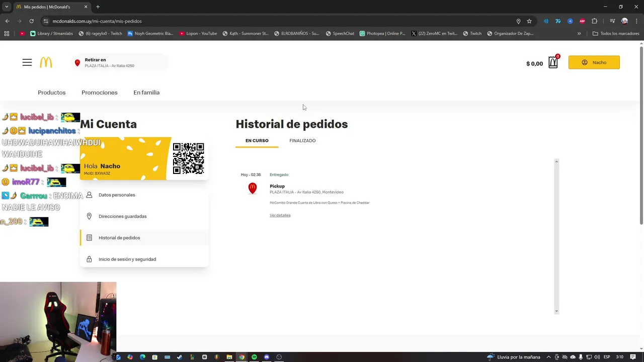The image size is (644, 362).
Task: Click the McDonald's golden arches logo
Action: [x=46, y=62]
